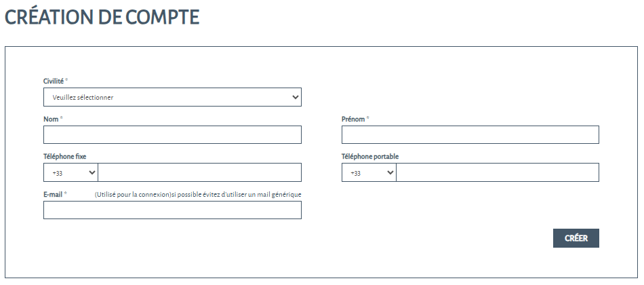Click the Nom text field
Viewport: 644px width, 285px height.
pos(172,135)
